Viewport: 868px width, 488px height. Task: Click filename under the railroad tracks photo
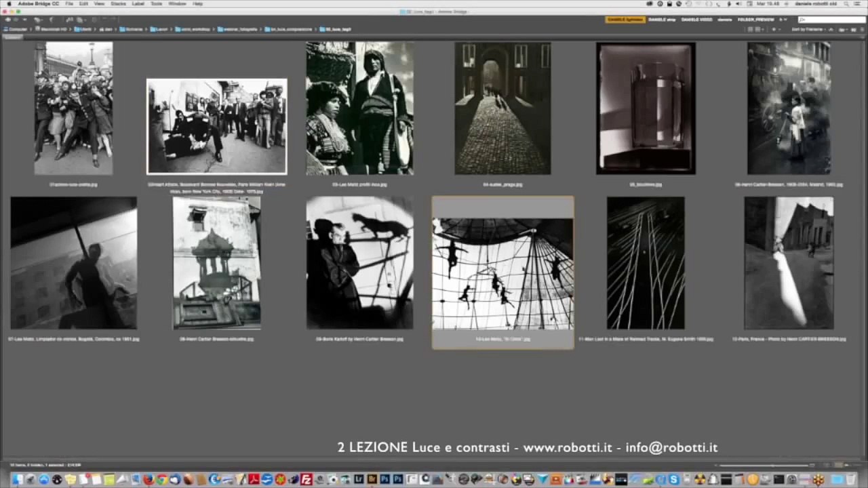646,339
